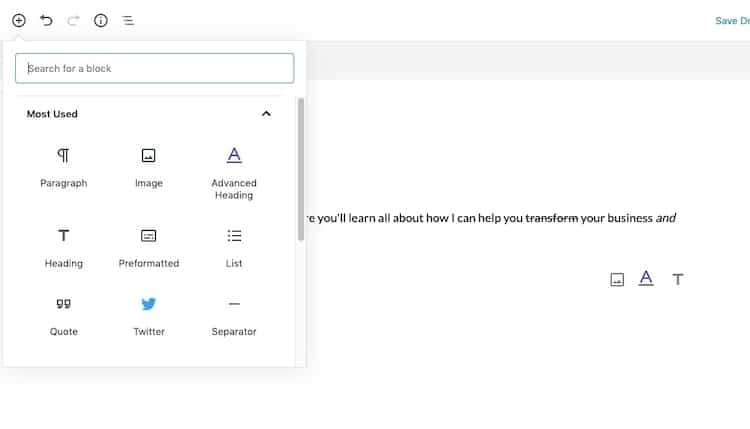
Task: Add a Separator block
Action: pos(234,317)
